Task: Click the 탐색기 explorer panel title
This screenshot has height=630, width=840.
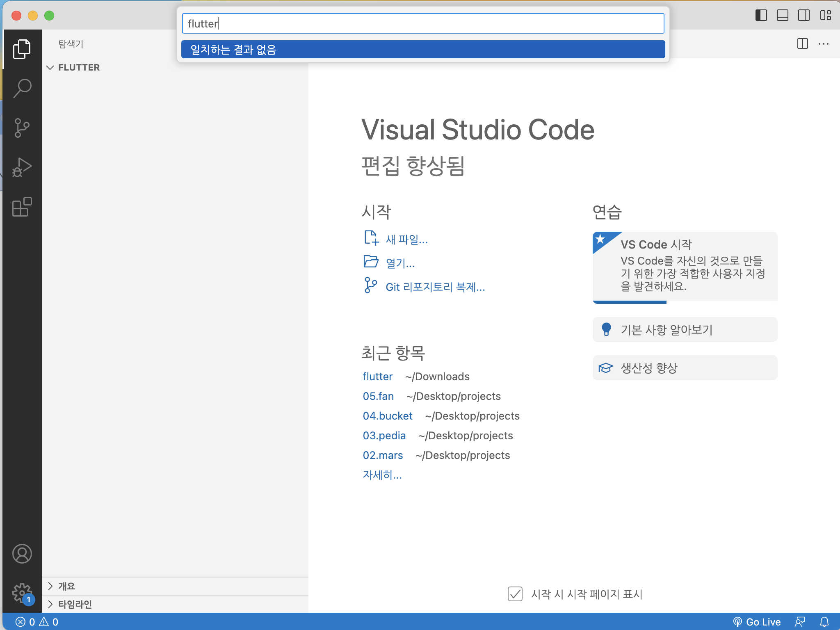Action: pos(71,44)
